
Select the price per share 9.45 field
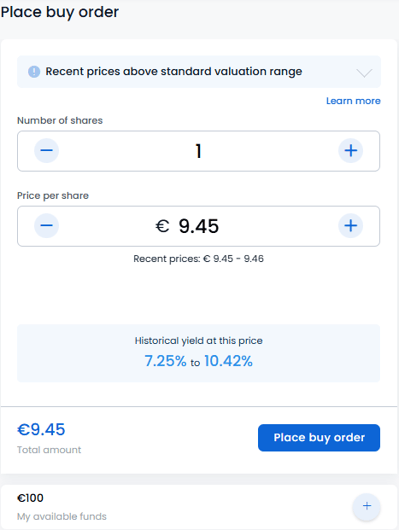(198, 226)
